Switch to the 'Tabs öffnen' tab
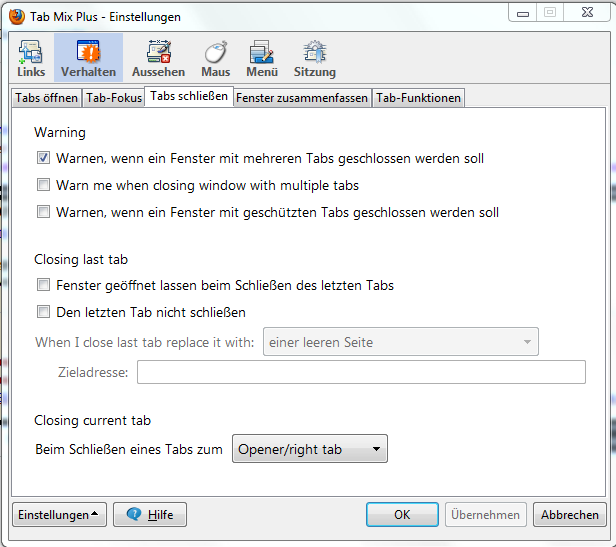The height and width of the screenshot is (547, 616). click(46, 97)
